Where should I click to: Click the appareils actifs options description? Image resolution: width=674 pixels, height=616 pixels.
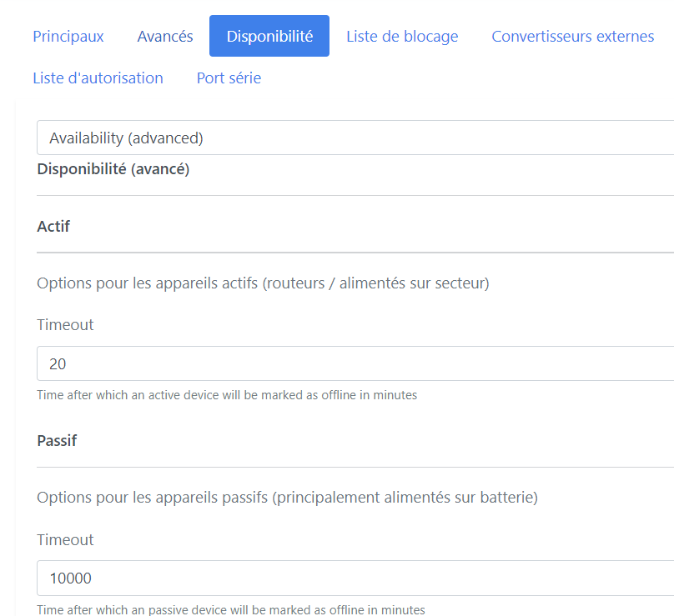pyautogui.click(x=263, y=283)
